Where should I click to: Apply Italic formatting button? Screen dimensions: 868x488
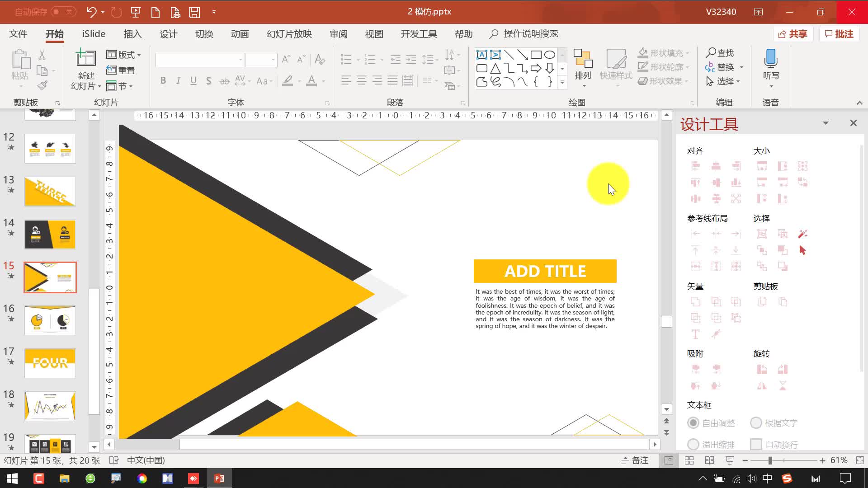[x=179, y=81]
